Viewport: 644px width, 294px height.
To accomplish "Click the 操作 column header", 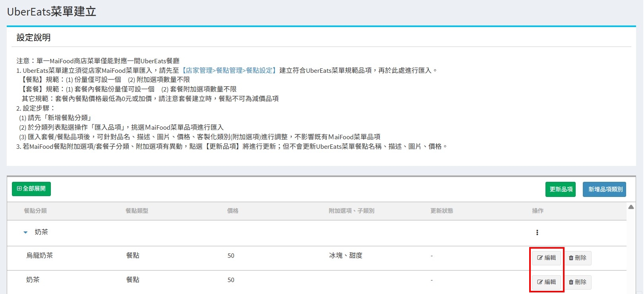I will click(x=538, y=211).
